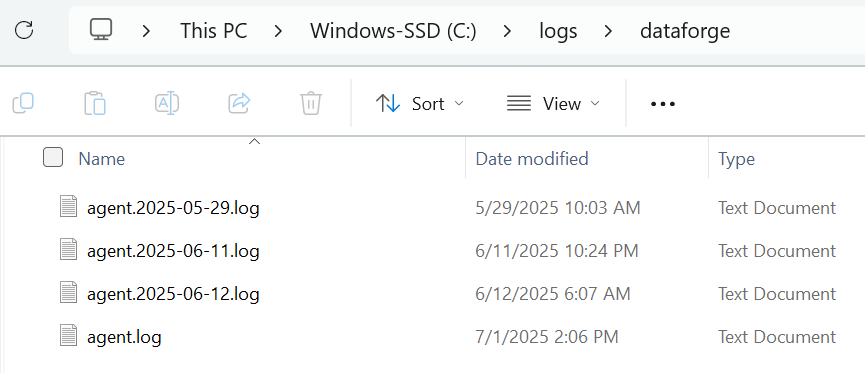Click the Share icon
This screenshot has width=865, height=373.
(239, 103)
